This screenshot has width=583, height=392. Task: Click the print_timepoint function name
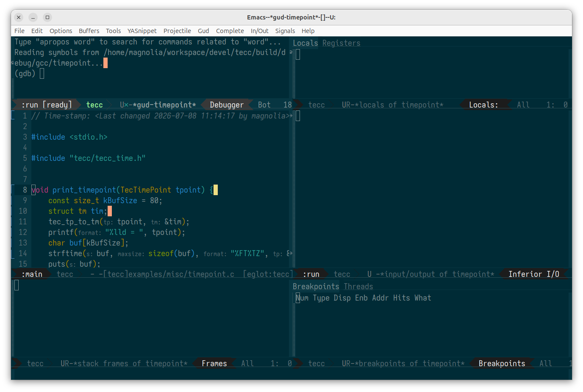[x=84, y=190]
